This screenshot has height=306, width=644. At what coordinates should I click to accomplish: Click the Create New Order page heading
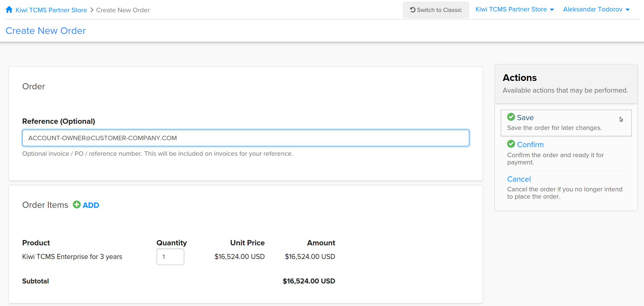[46, 31]
